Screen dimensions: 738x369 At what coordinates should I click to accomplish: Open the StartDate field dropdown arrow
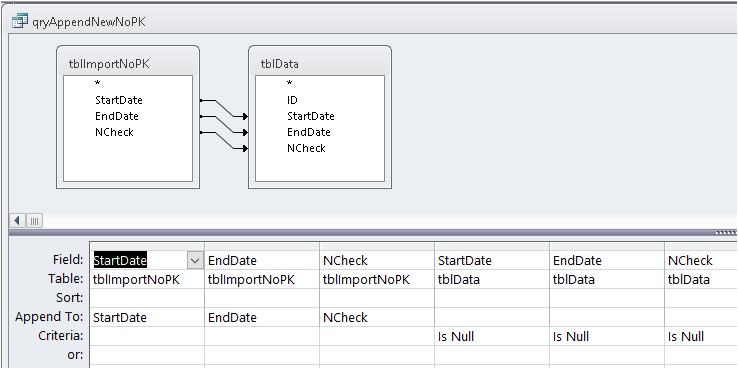tap(195, 260)
